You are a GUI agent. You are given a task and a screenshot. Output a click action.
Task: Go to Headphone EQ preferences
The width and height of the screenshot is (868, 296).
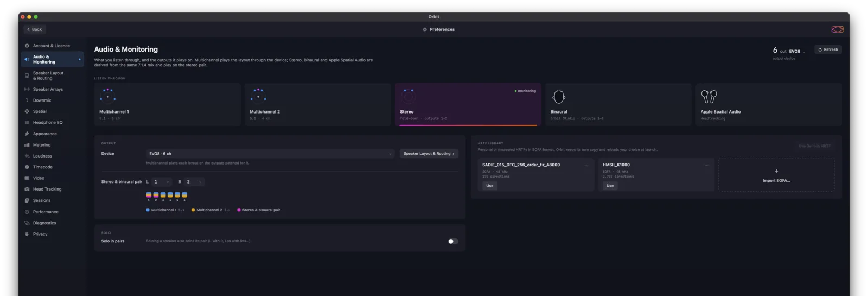[52, 122]
